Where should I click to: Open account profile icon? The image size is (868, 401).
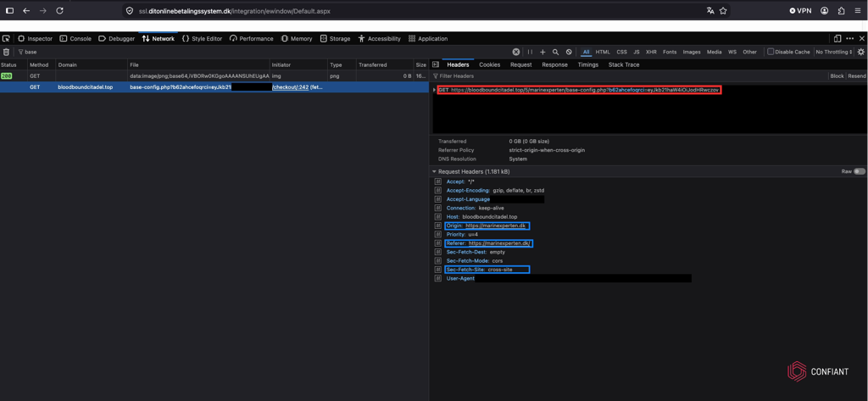pos(825,10)
